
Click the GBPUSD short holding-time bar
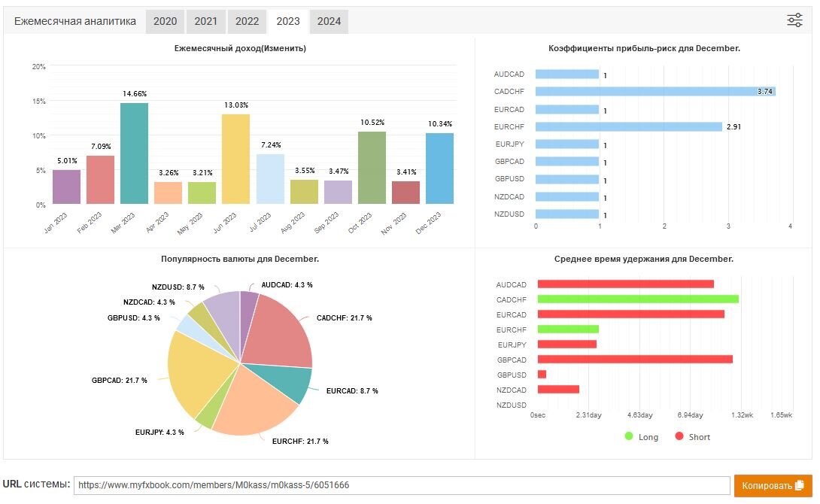[x=542, y=375]
